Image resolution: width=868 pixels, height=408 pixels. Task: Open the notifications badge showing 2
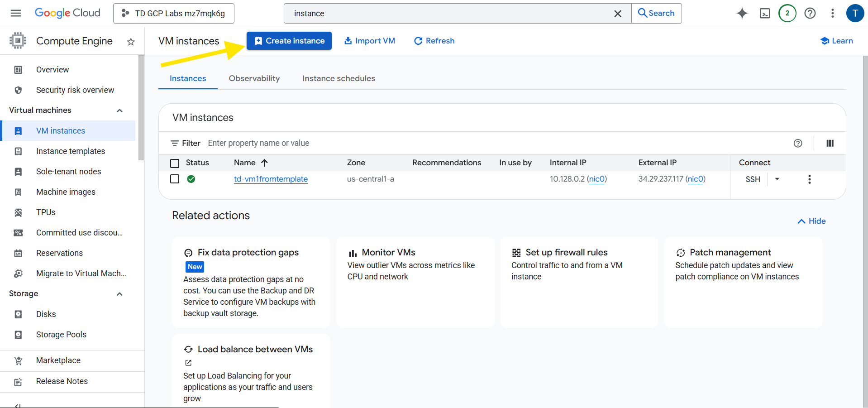coord(787,14)
